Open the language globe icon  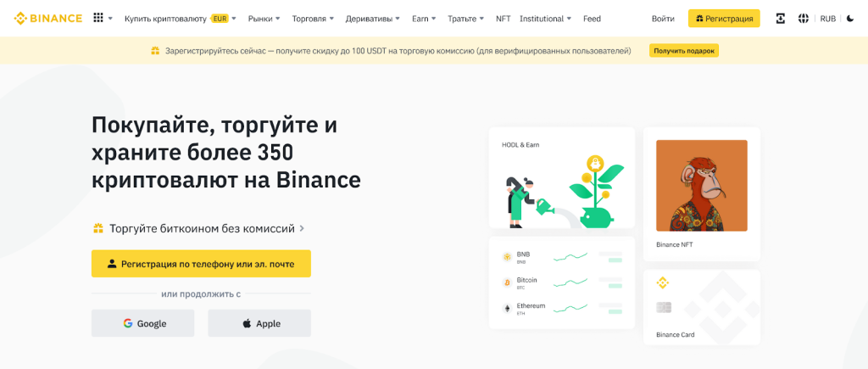803,18
